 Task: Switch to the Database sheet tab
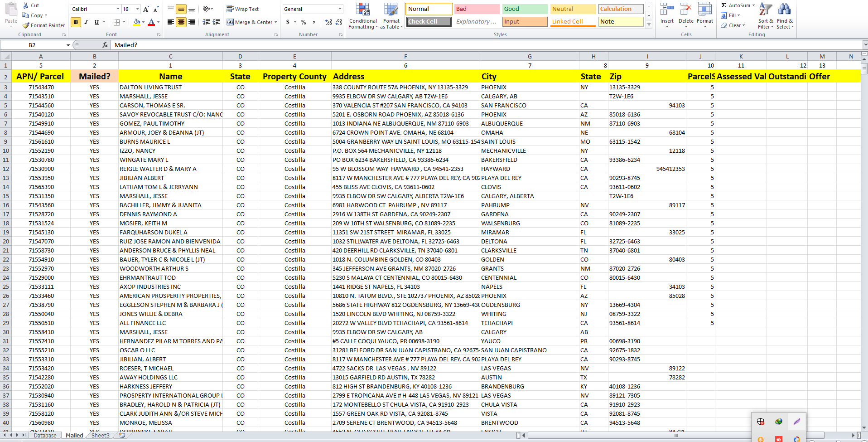pyautogui.click(x=45, y=435)
